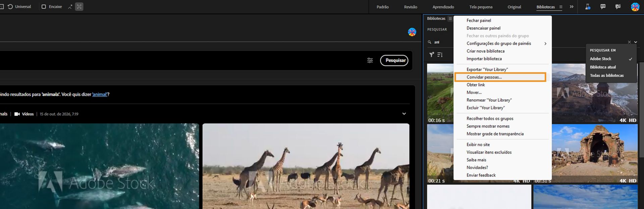Open the Bibliotecas panel hamburger menu

[x=450, y=19]
